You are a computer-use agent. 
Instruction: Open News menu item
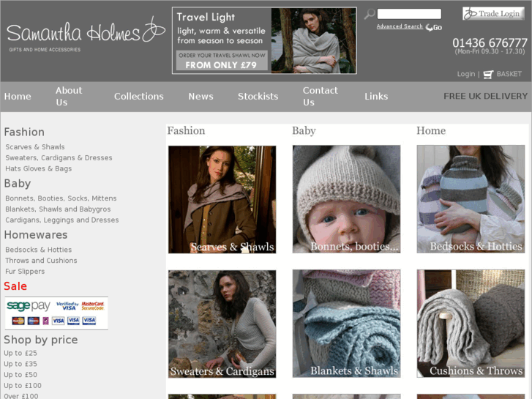pos(201,97)
